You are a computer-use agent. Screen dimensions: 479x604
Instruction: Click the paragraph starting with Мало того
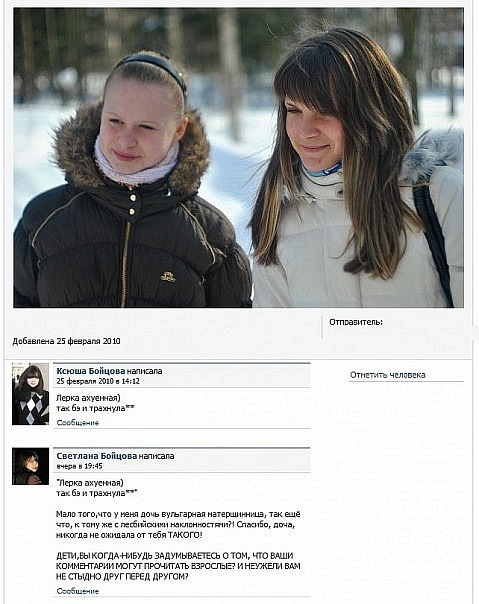coord(178,524)
